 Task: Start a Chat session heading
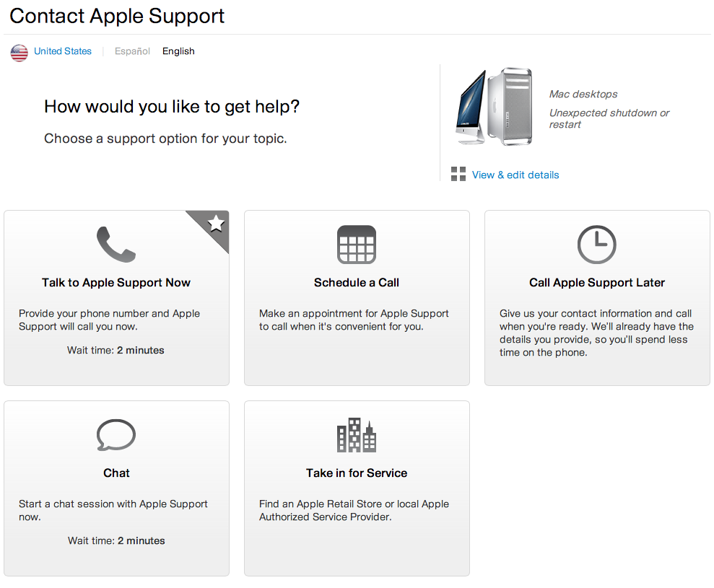(116, 473)
